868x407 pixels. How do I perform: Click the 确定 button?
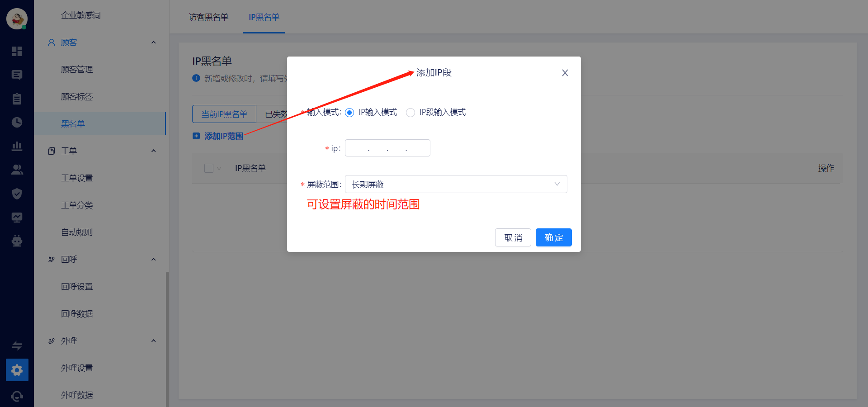pyautogui.click(x=554, y=237)
